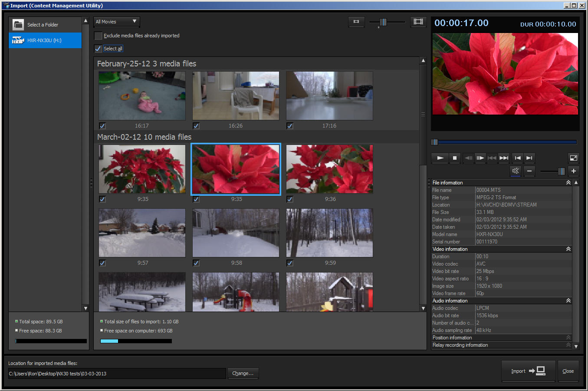Fast forward the preview
588x391 pixels.
coord(503,158)
